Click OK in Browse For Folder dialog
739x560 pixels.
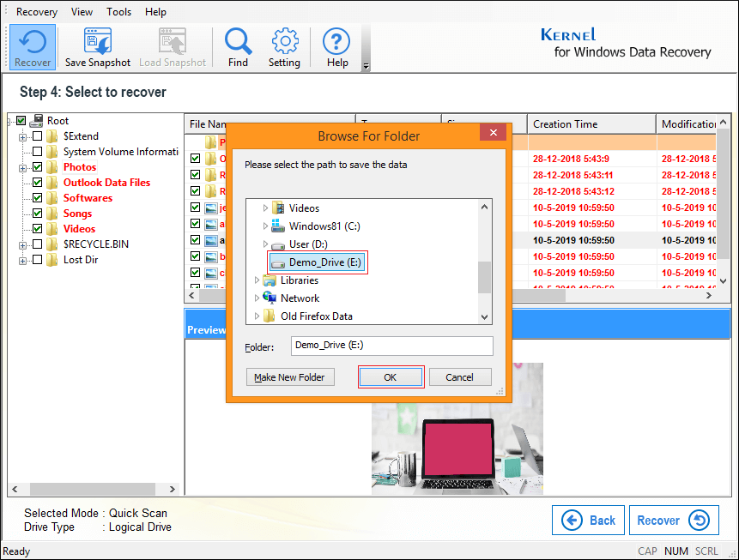click(391, 377)
